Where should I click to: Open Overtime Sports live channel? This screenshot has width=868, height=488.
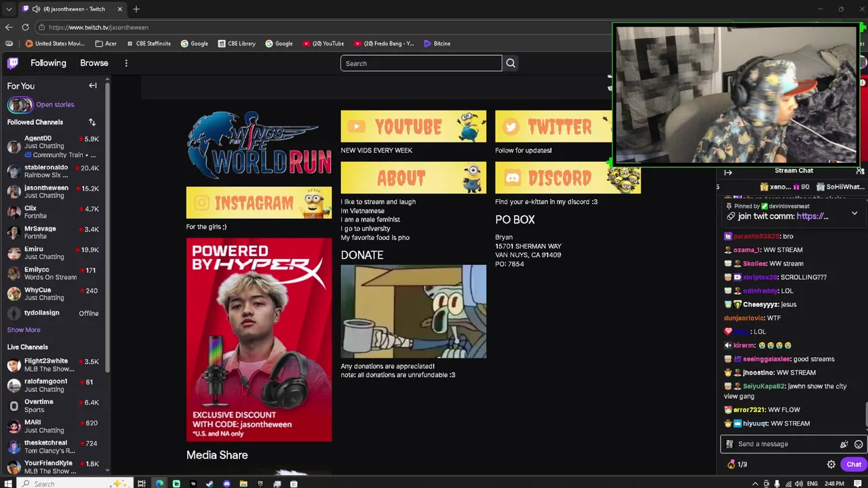point(53,406)
